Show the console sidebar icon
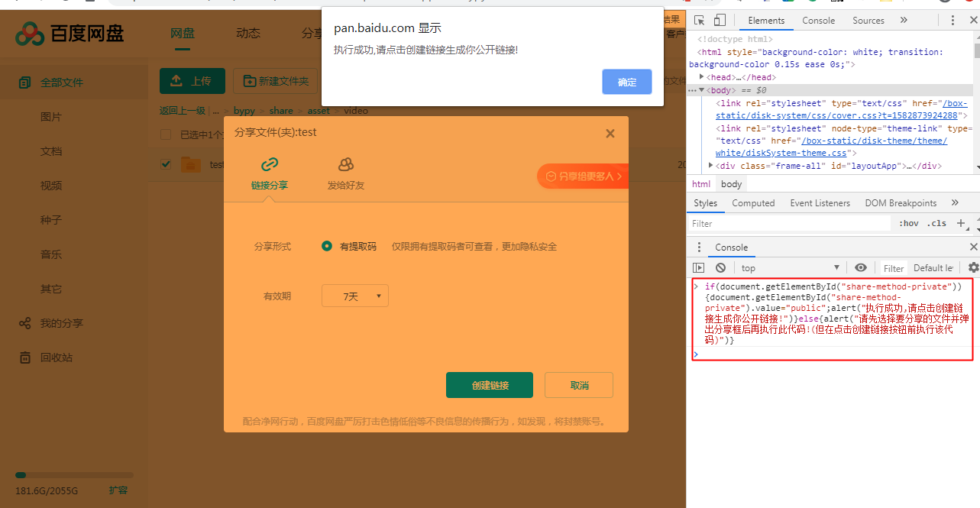Image resolution: width=980 pixels, height=508 pixels. click(x=698, y=268)
